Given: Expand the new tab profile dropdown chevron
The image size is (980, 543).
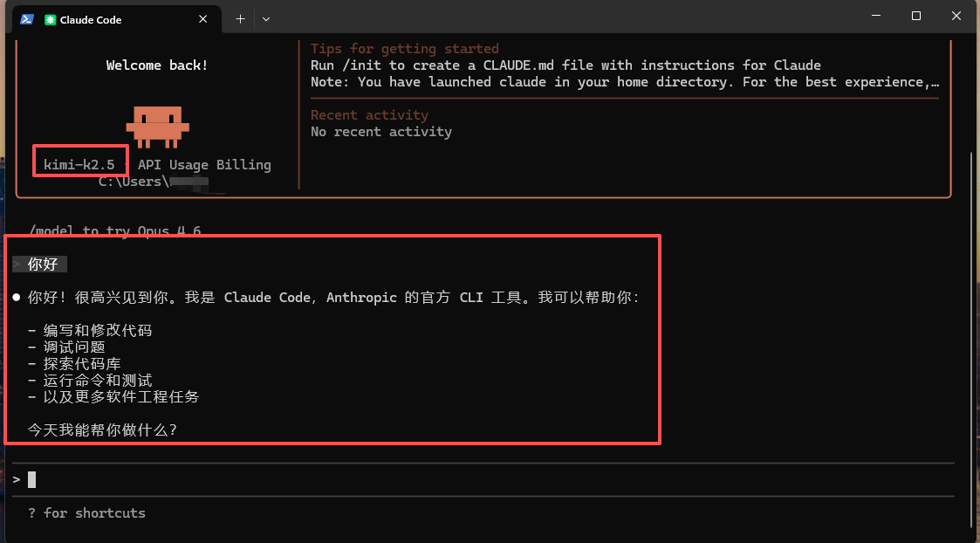Looking at the screenshot, I should point(266,18).
